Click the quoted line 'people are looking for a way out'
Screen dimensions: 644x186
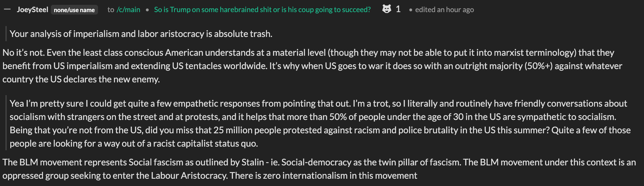pyautogui.click(x=134, y=144)
